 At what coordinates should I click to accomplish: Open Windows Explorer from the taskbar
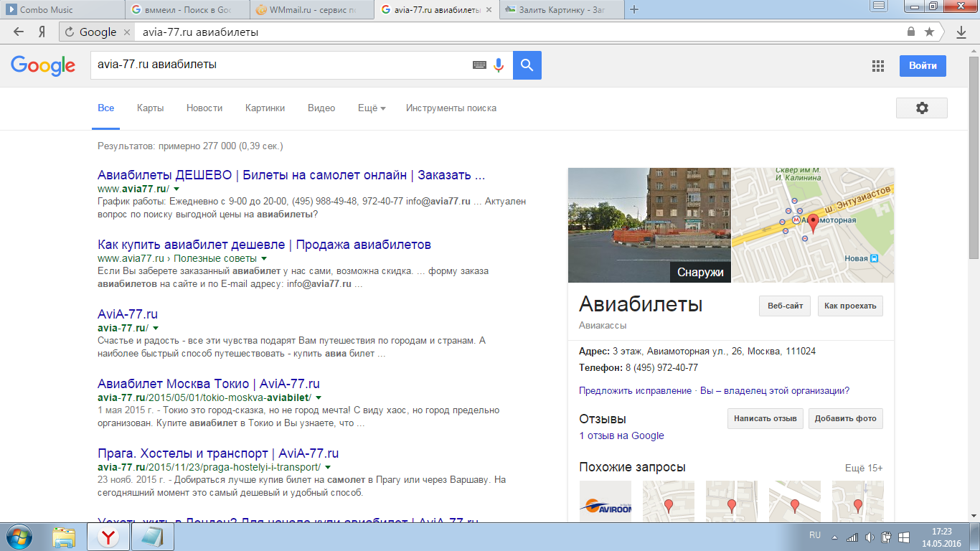click(64, 537)
